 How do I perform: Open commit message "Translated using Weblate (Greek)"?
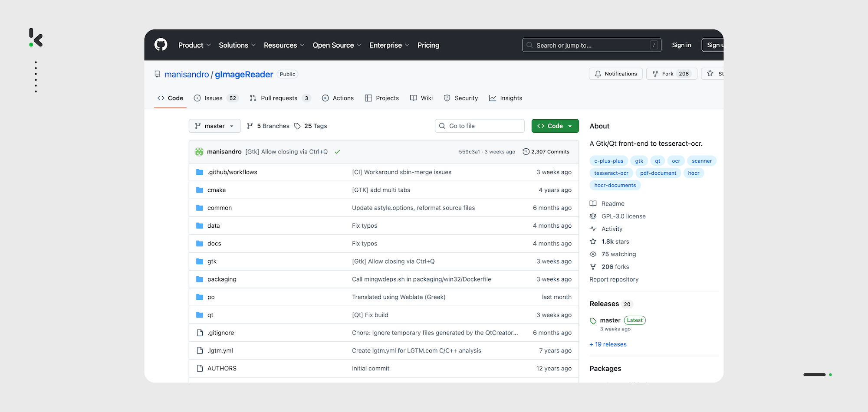point(399,297)
